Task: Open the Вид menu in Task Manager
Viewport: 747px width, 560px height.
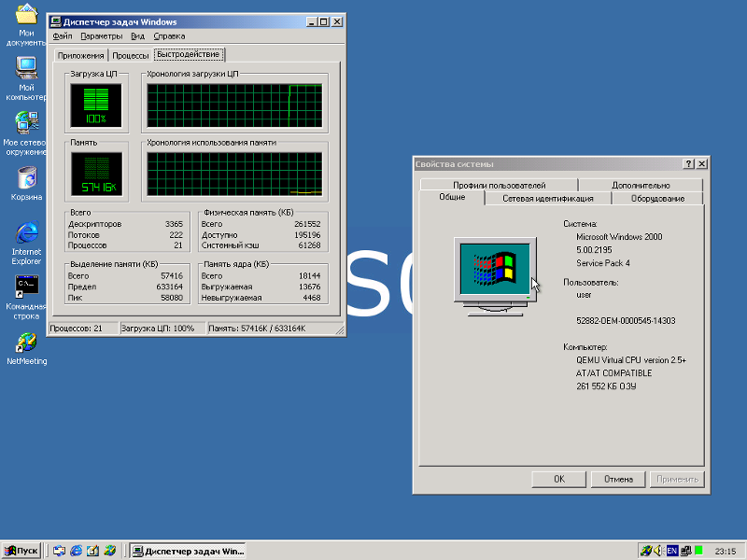Action: [x=137, y=36]
